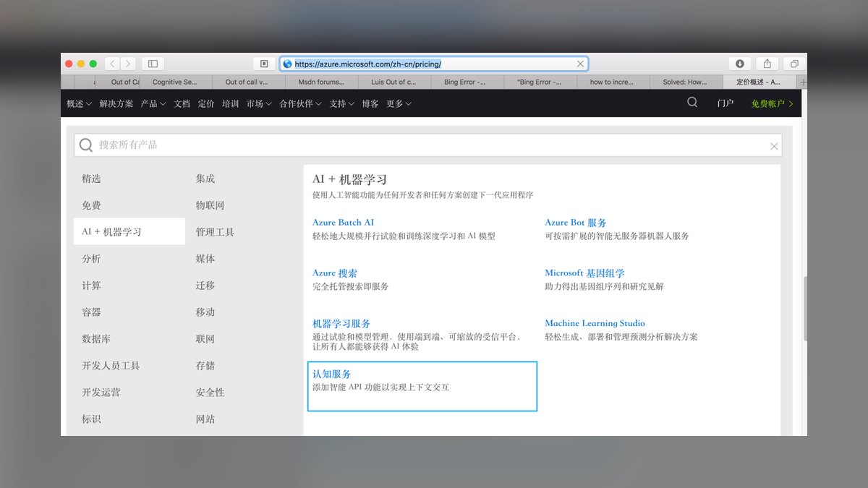This screenshot has height=488, width=868.
Task: Expand the 更多 navigation dropdown
Action: tap(399, 103)
